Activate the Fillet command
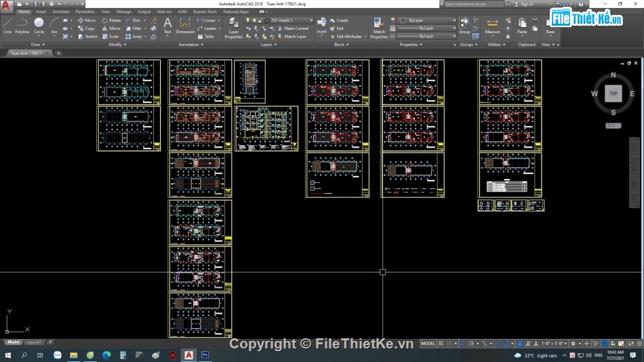The image size is (644, 362). pos(134,28)
